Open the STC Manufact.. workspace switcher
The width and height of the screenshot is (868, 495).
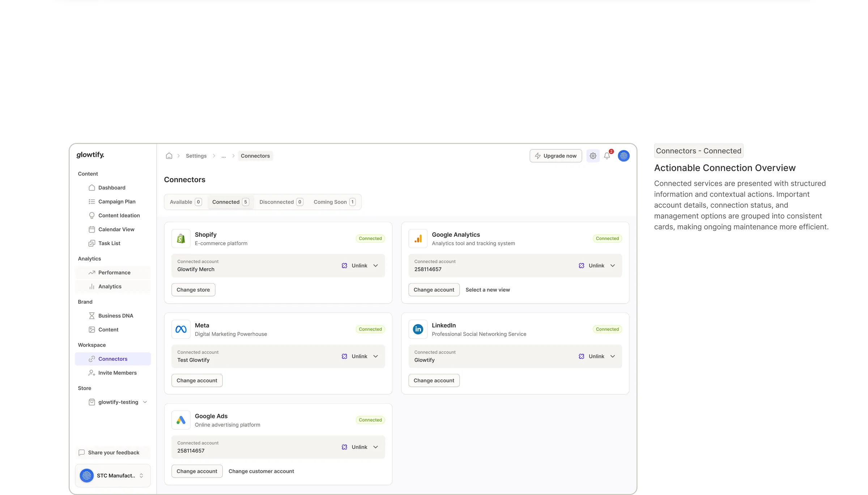point(113,476)
